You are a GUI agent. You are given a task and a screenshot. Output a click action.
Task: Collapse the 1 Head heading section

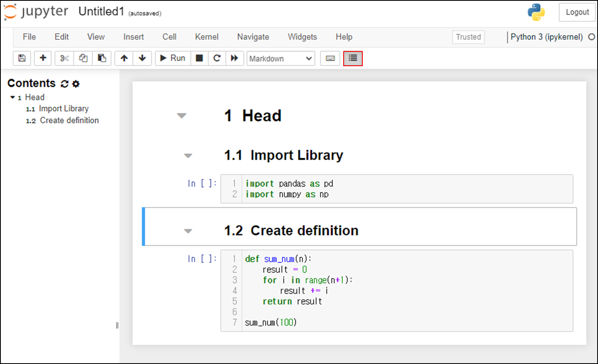(x=181, y=116)
